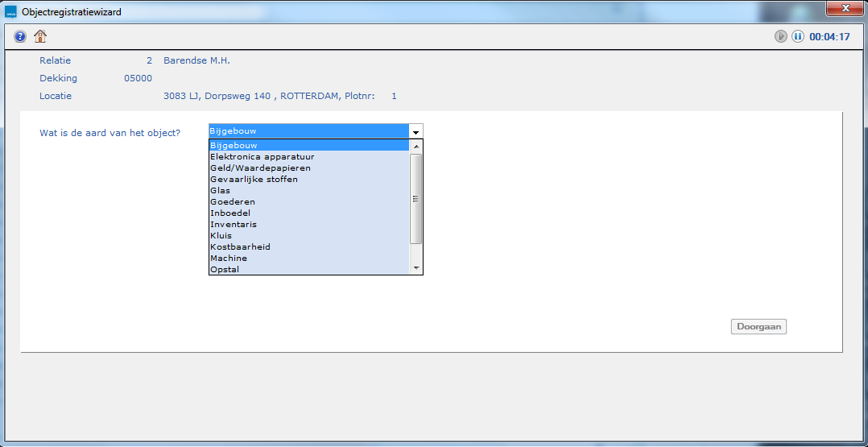Pick Inventaris from the options
868x447 pixels.
(x=308, y=224)
